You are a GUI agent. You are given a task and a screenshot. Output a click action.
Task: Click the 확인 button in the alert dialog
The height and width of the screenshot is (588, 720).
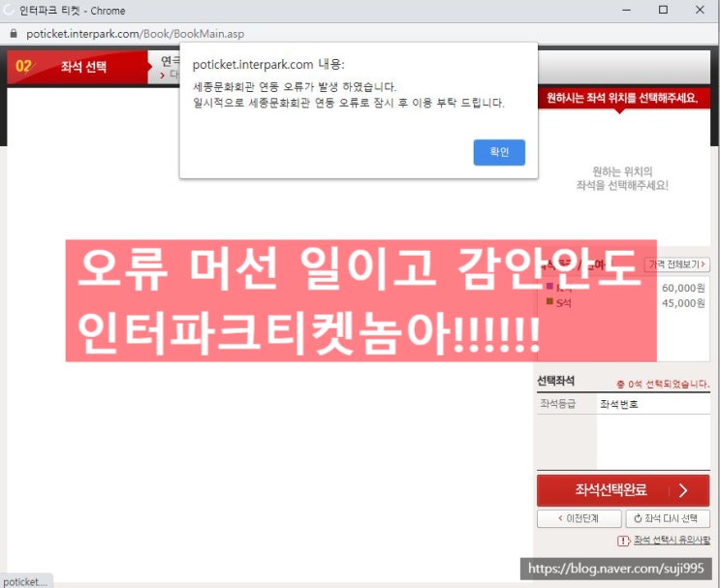tap(499, 152)
